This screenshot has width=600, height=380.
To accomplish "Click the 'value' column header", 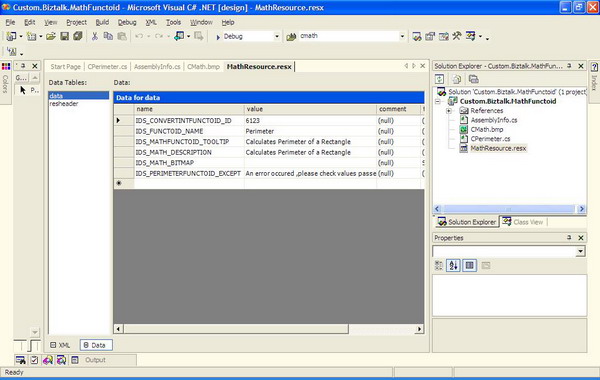I will tap(310, 109).
